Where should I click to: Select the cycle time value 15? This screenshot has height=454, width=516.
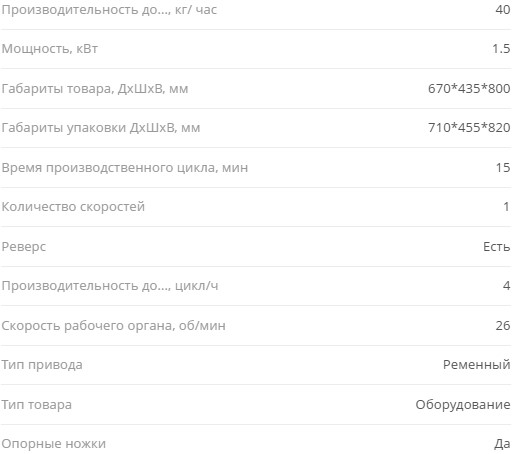click(503, 167)
